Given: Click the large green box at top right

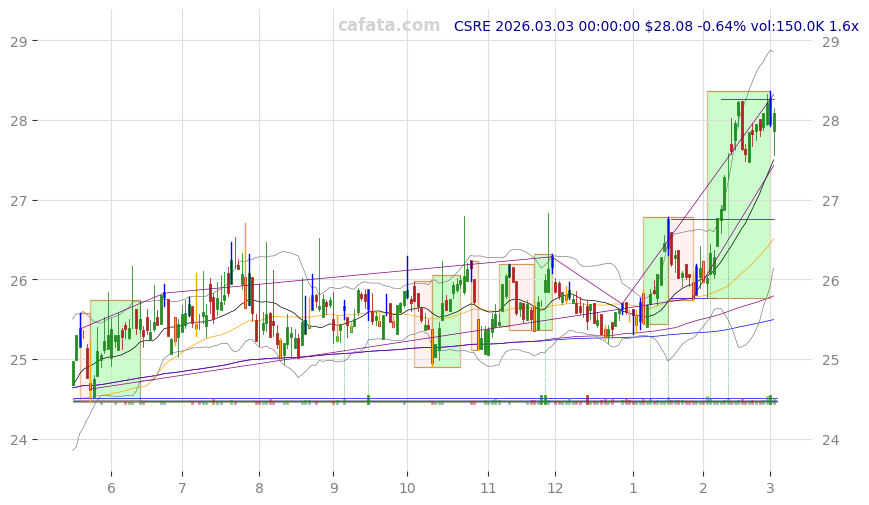Looking at the screenshot, I should (738, 195).
